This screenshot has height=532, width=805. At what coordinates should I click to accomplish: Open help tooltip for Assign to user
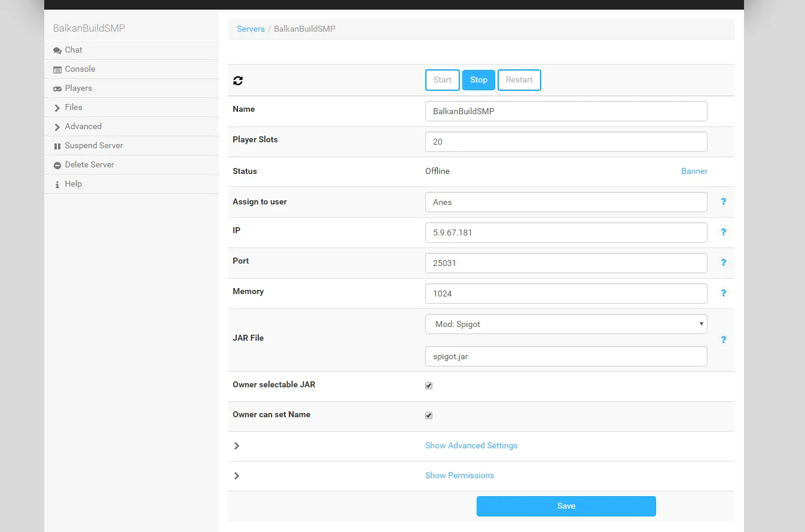tap(723, 201)
